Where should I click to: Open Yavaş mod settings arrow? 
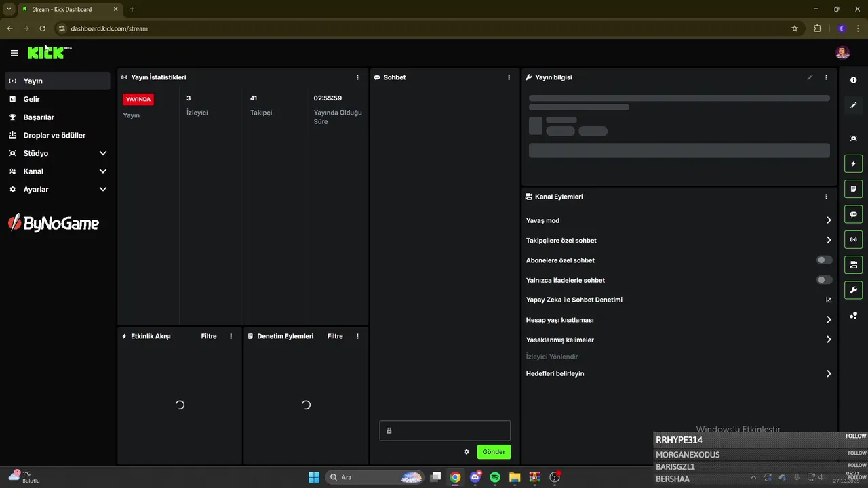[829, 220]
